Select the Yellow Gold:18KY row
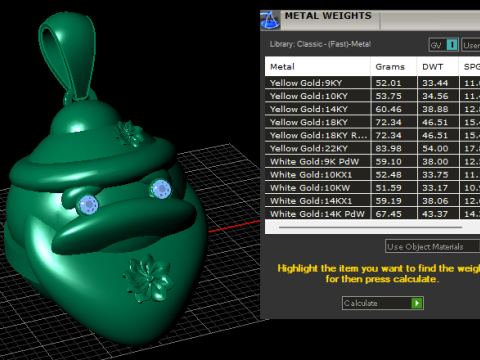This screenshot has width=480, height=360. click(372, 122)
